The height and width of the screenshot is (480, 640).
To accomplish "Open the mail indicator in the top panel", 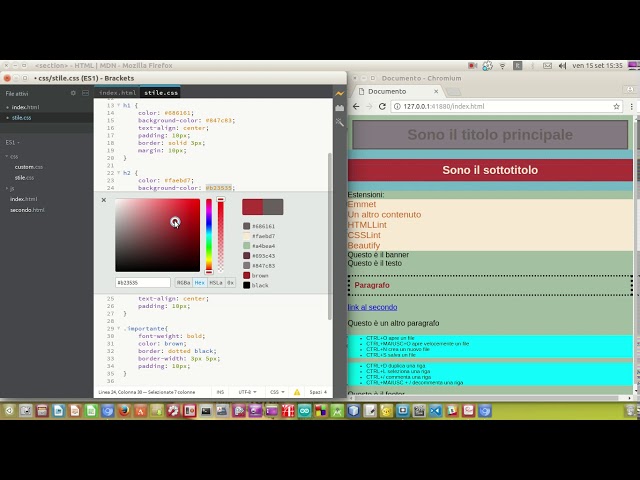I will pos(547,65).
